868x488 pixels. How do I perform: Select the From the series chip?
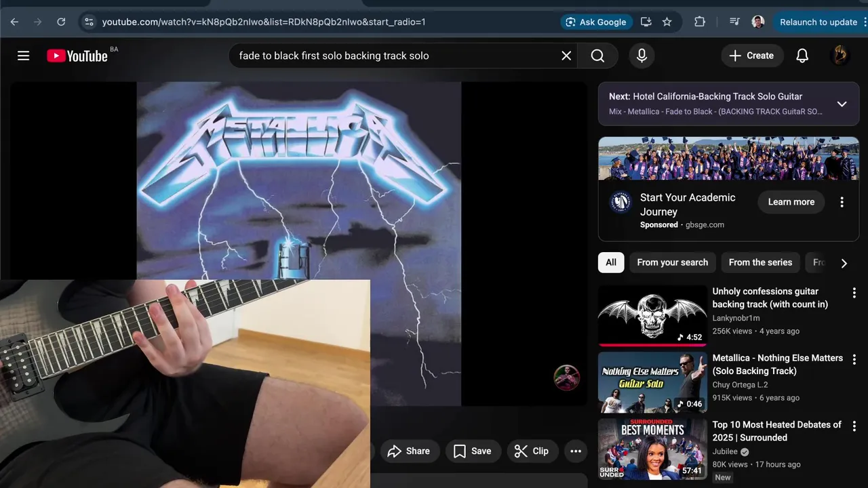point(760,262)
